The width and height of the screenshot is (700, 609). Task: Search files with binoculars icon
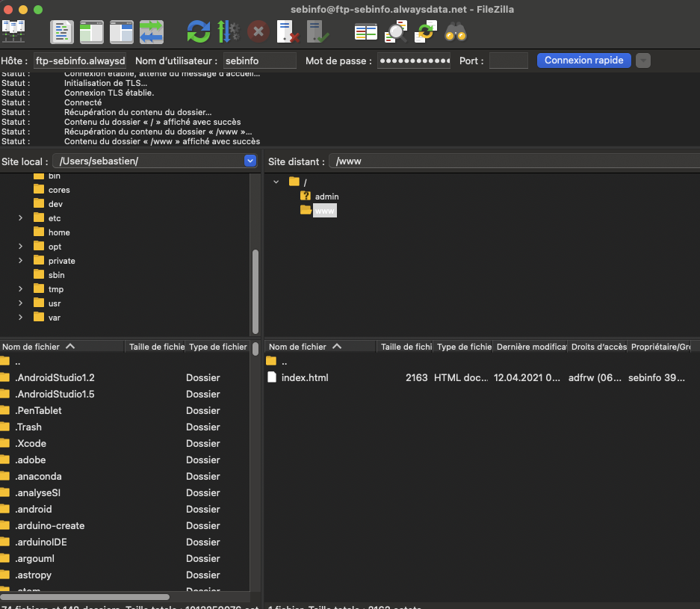(456, 31)
